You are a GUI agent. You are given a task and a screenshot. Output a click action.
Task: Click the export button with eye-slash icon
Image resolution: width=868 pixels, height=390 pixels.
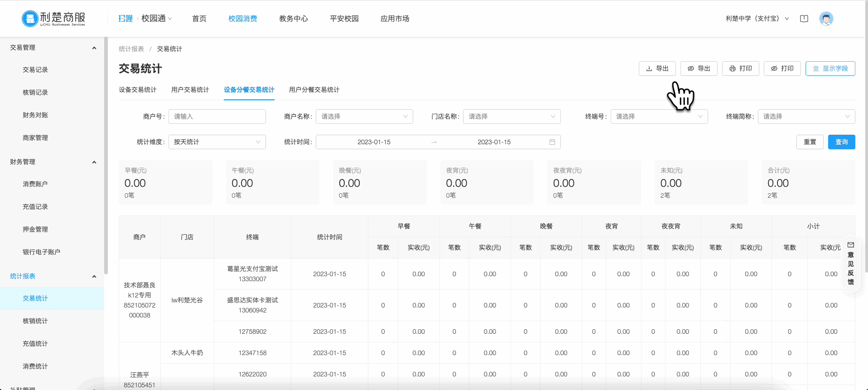[699, 68]
